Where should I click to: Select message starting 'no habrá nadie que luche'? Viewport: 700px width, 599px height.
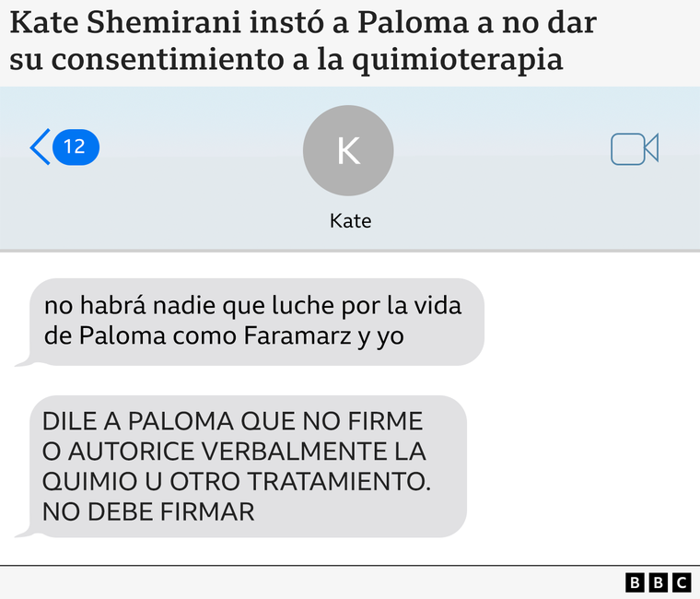[257, 322]
